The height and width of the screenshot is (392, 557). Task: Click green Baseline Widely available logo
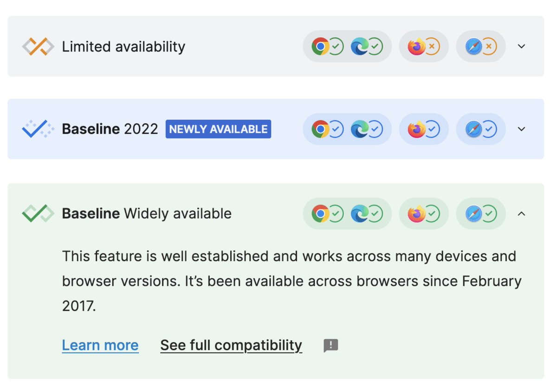(38, 213)
